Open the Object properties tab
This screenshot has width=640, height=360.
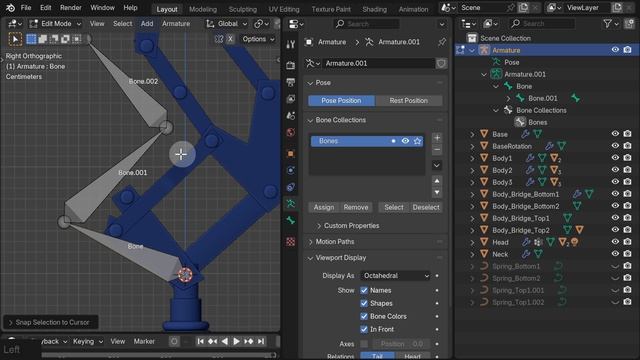[290, 153]
